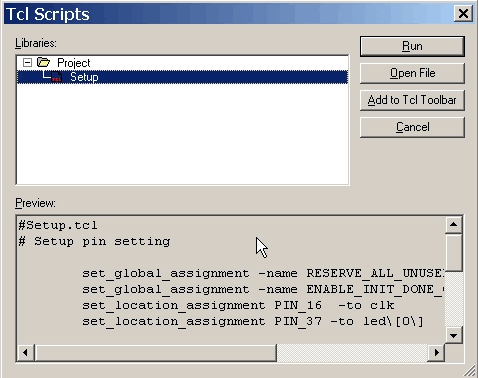The height and width of the screenshot is (378, 478).
Task: Click the preview vertical scrollbar down arrow
Action: tap(453, 335)
